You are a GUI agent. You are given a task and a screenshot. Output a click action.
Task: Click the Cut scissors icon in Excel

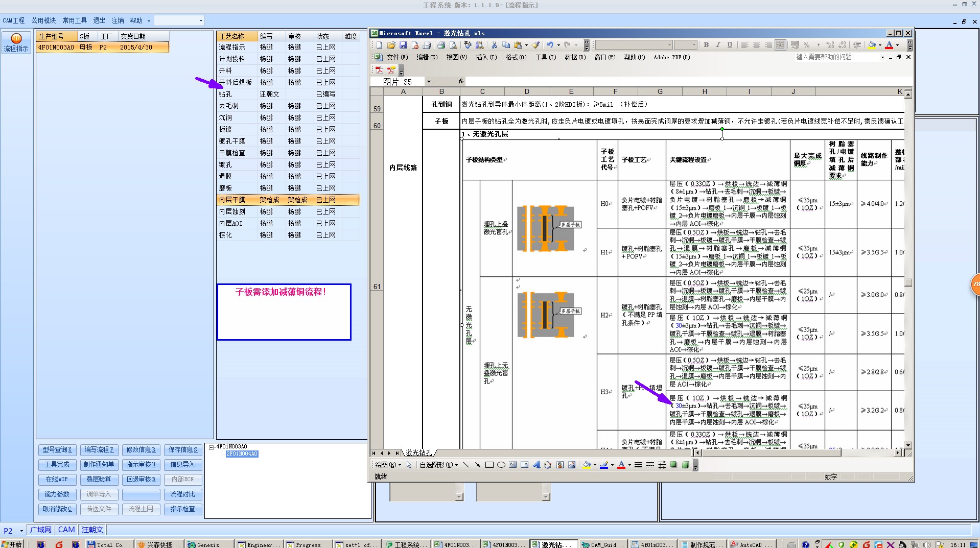(x=494, y=45)
